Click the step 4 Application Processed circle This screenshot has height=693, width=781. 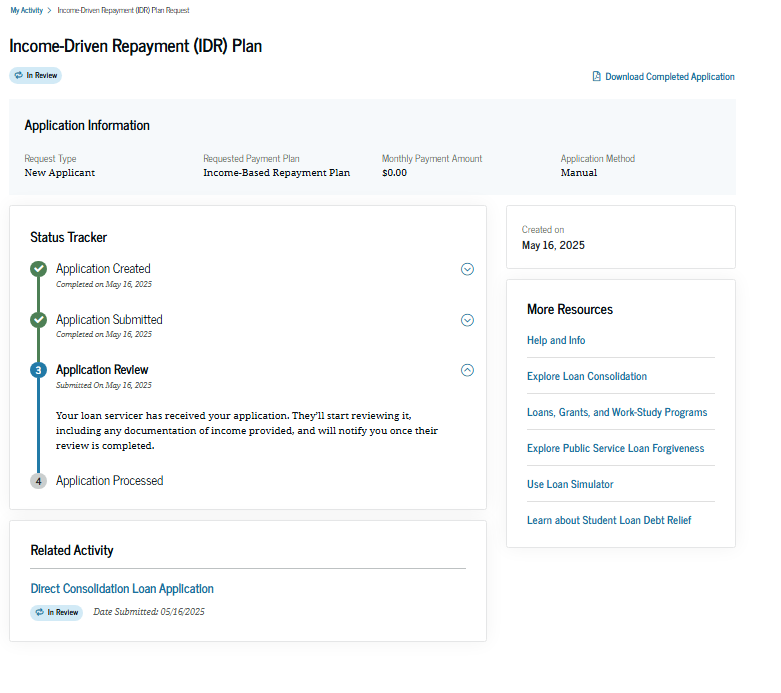point(38,481)
